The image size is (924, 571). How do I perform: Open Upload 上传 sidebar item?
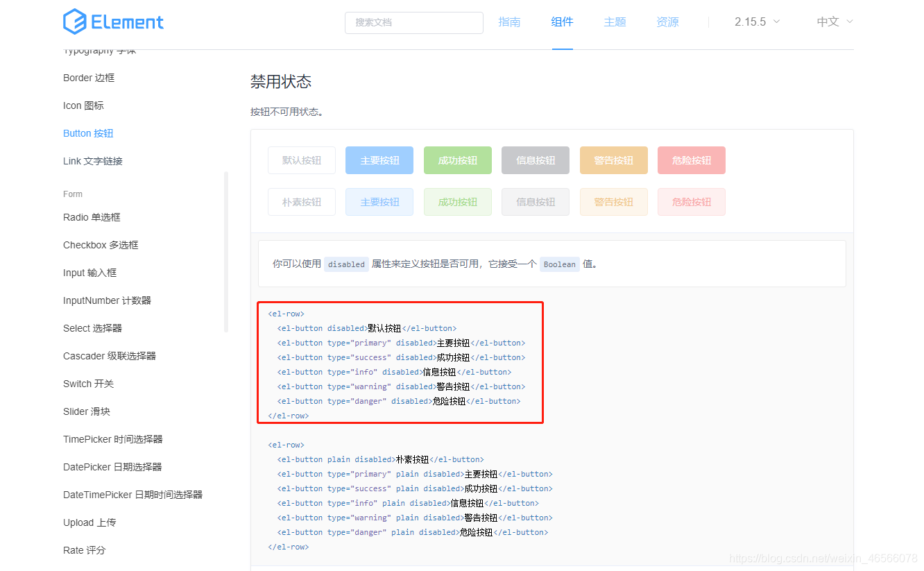pyautogui.click(x=89, y=522)
